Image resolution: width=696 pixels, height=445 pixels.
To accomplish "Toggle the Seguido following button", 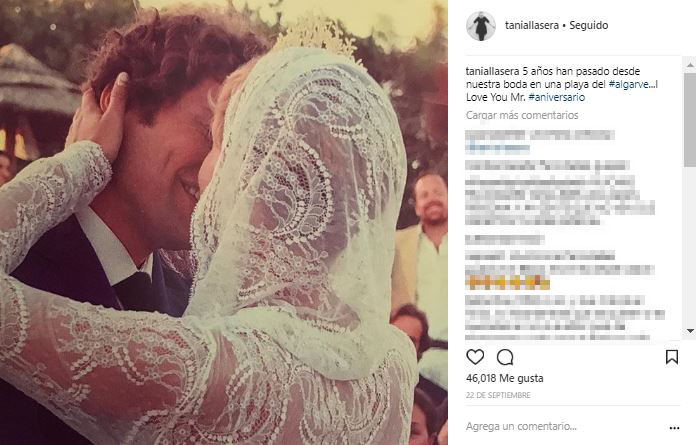I will pyautogui.click(x=589, y=25).
